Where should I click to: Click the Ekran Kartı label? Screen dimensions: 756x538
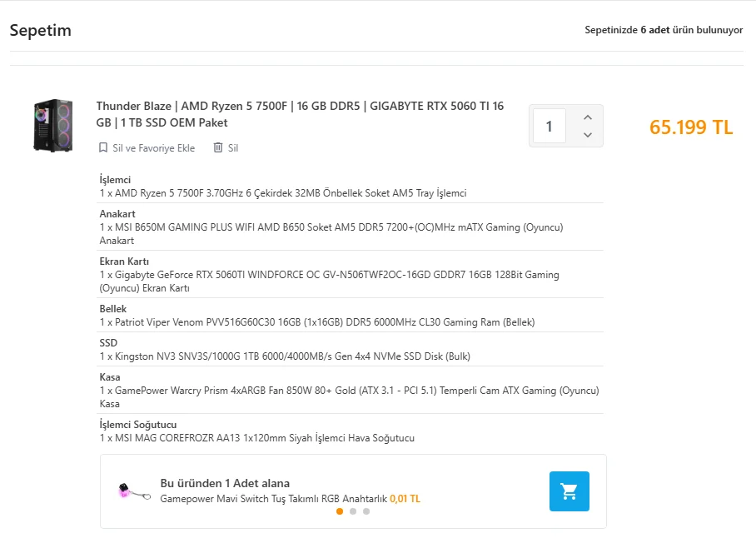coord(124,262)
